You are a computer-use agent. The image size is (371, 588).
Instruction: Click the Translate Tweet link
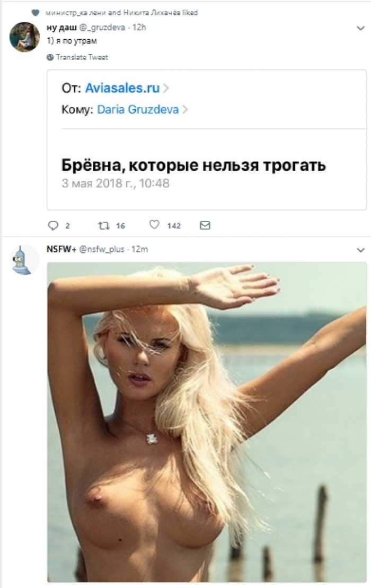click(82, 57)
